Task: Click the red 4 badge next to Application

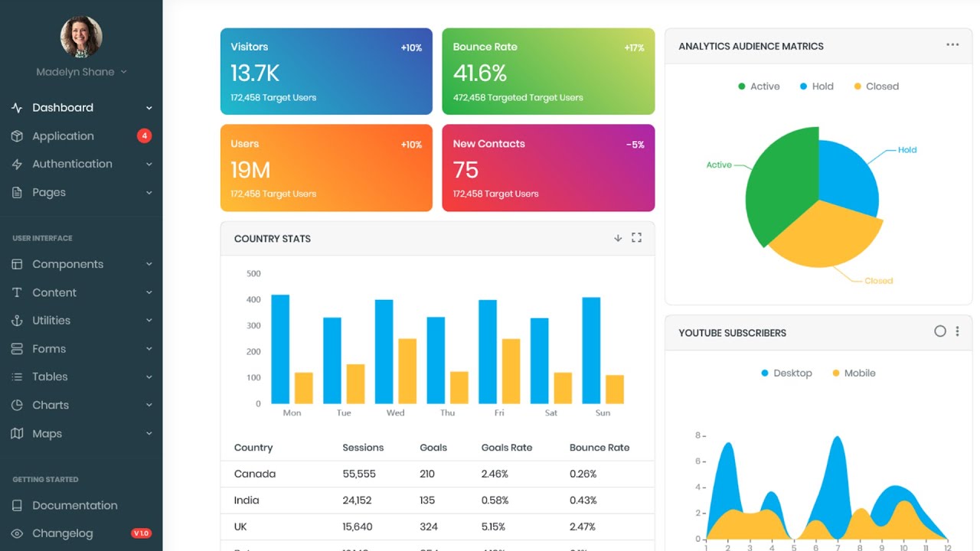Action: click(x=144, y=136)
